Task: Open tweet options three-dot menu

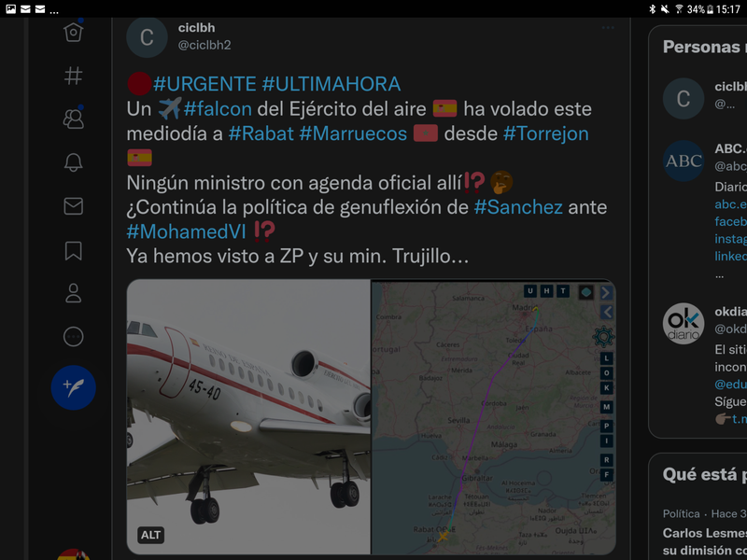Action: (x=608, y=28)
